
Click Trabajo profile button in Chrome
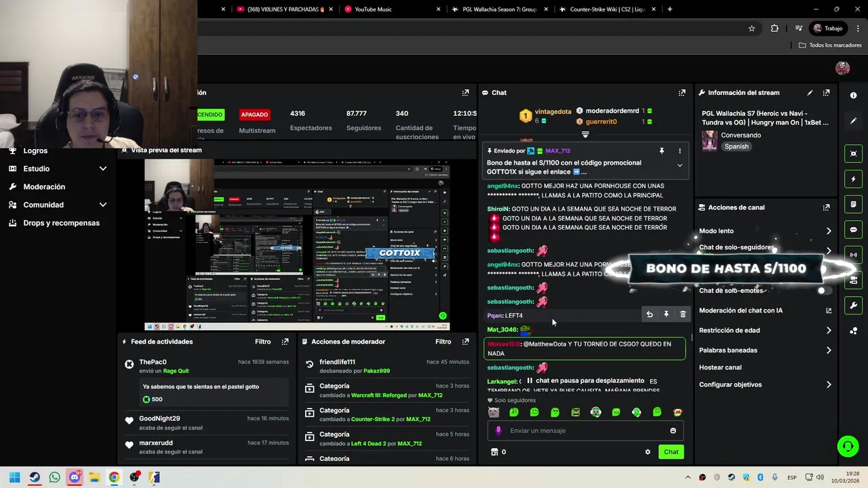[828, 28]
